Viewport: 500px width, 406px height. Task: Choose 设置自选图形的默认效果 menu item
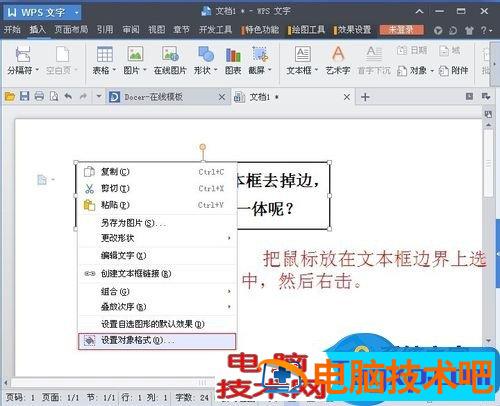coord(157,324)
